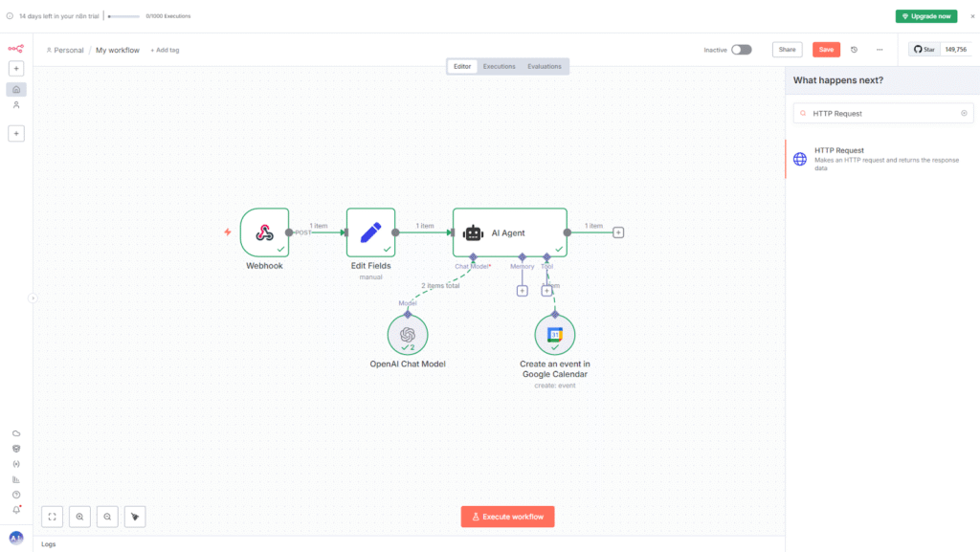
Task: Zoom out of the canvas
Action: (107, 517)
